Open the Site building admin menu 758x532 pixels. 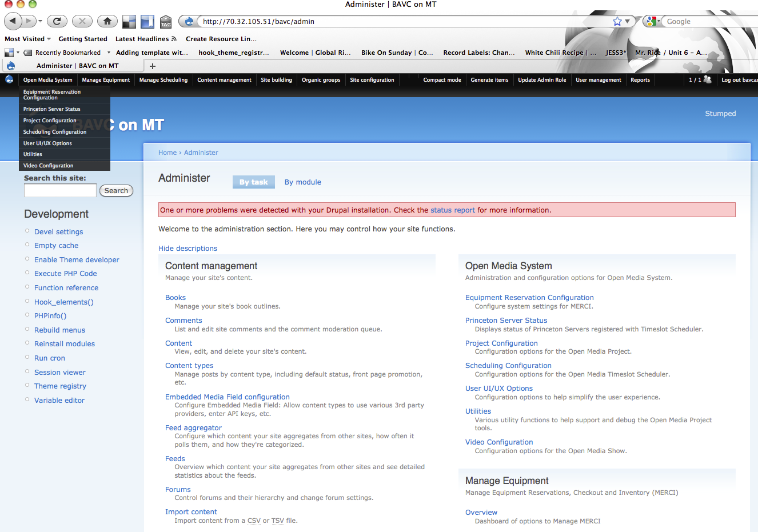tap(277, 80)
